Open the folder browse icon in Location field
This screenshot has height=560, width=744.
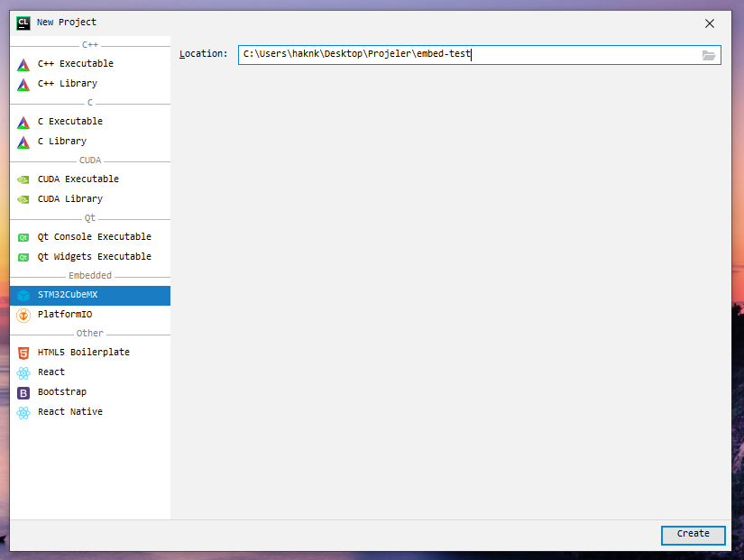coord(709,56)
